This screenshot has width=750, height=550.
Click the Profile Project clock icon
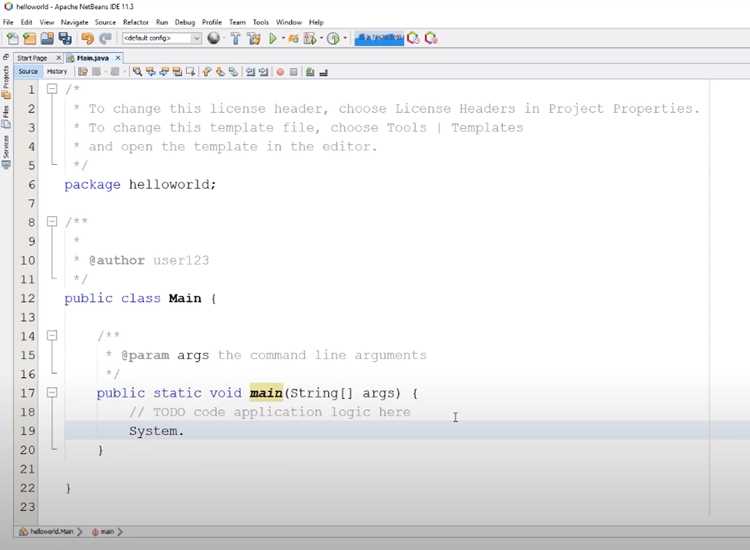pyautogui.click(x=333, y=38)
